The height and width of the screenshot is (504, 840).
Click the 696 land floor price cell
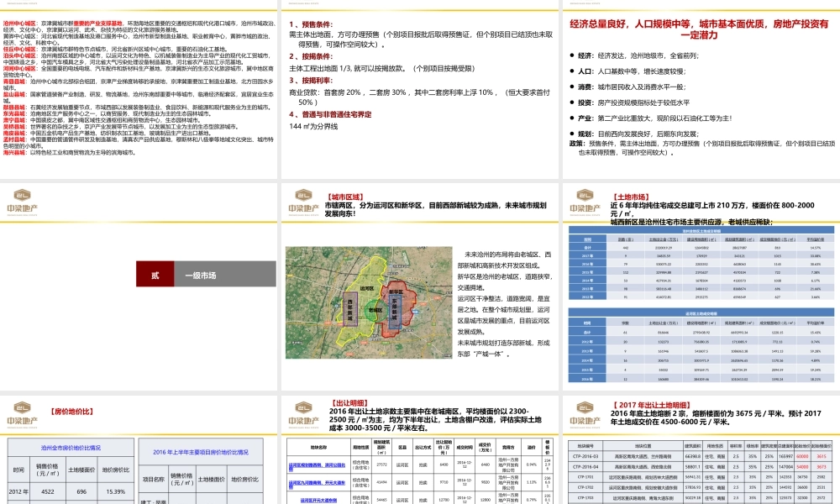tap(81, 491)
